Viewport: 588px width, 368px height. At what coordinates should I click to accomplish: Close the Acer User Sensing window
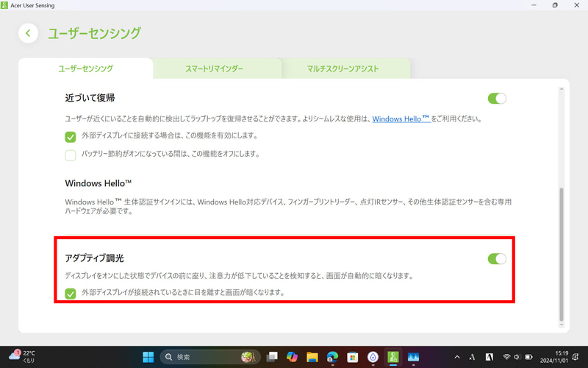click(577, 5)
